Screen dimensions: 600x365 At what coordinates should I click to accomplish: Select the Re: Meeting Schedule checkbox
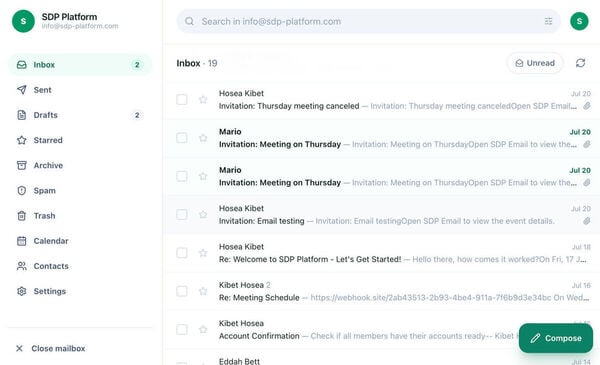182,291
